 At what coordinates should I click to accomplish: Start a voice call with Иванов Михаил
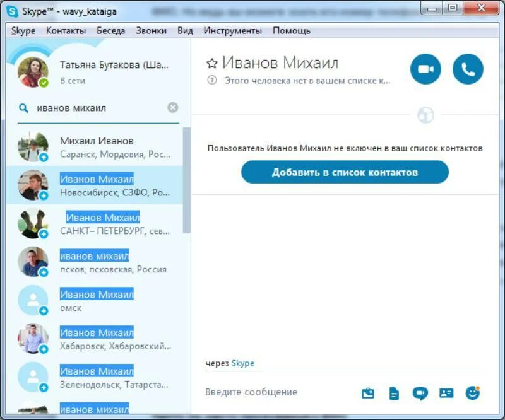[468, 69]
